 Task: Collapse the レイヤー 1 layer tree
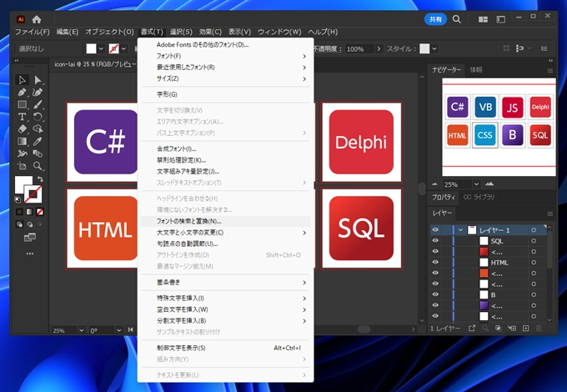(x=459, y=229)
